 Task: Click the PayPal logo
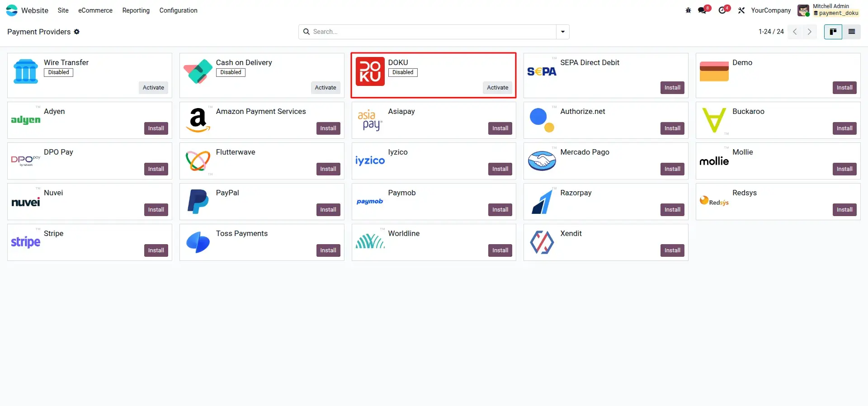198,201
